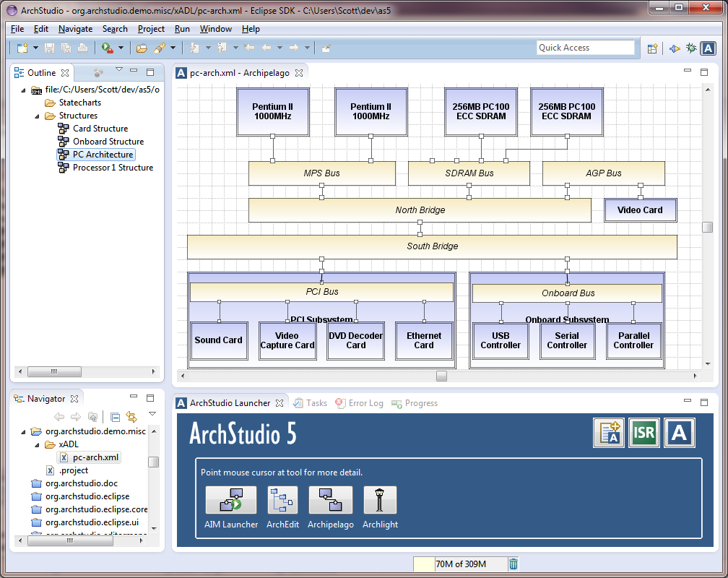The image size is (728, 578).
Task: Open the Archlight tool
Action: pos(380,500)
